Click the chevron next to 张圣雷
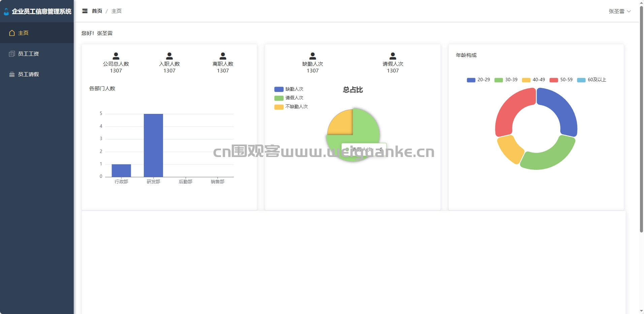Screen dimensions: 644x314 pyautogui.click(x=629, y=11)
